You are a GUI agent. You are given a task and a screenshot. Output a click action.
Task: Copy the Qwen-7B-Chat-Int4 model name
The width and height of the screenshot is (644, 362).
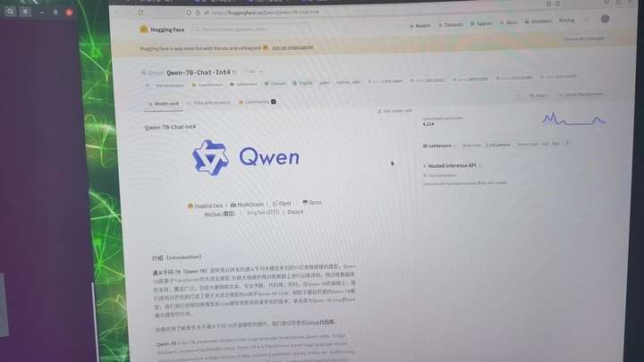[x=234, y=72]
